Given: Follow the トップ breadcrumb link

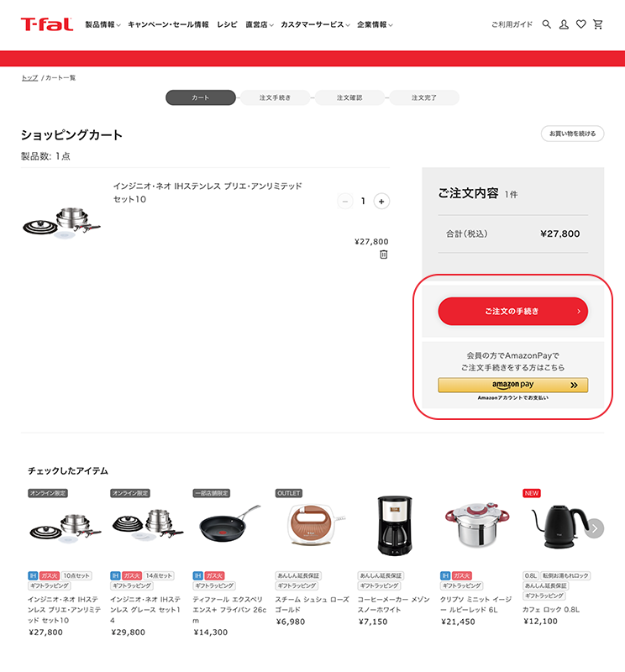Looking at the screenshot, I should (29, 78).
